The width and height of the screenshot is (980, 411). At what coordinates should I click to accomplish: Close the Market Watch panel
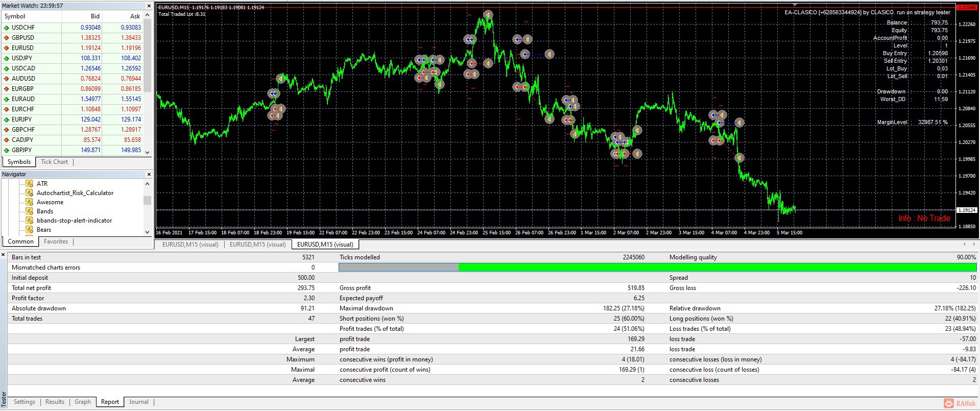[x=149, y=6]
